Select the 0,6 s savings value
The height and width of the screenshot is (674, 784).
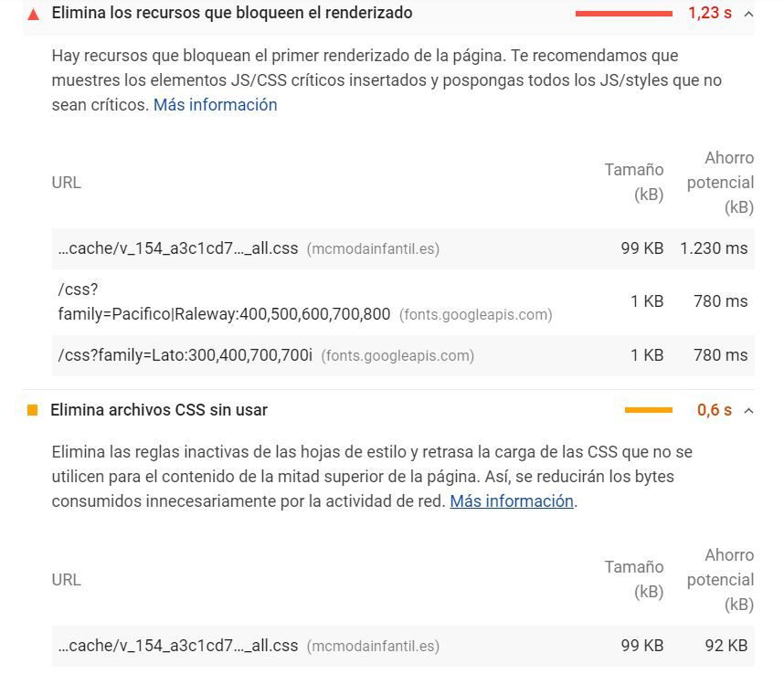(x=714, y=410)
